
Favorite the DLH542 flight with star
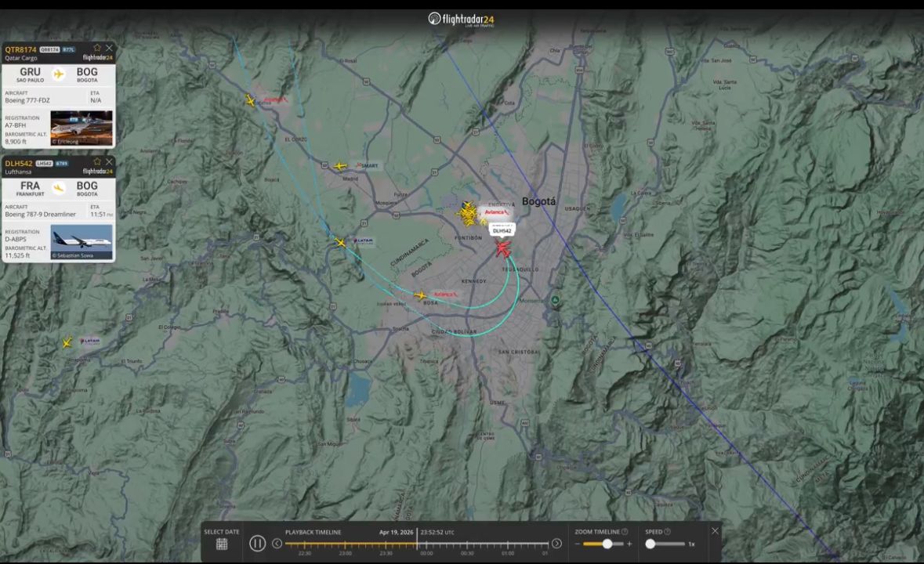point(97,162)
